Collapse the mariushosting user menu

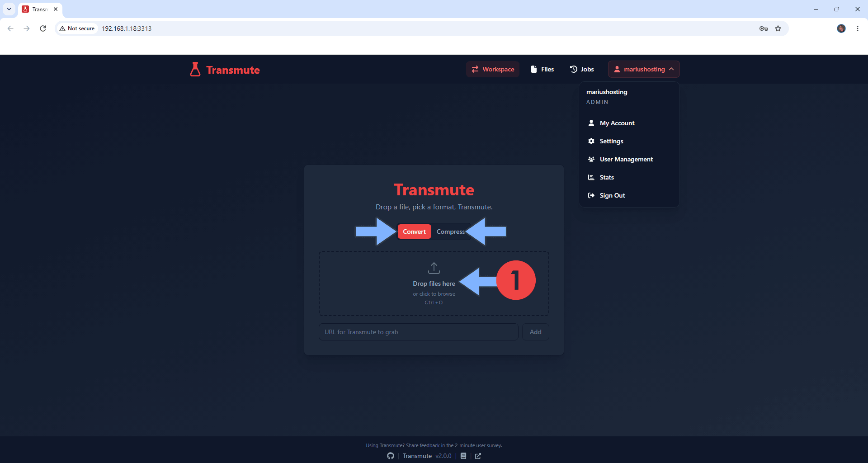click(644, 69)
